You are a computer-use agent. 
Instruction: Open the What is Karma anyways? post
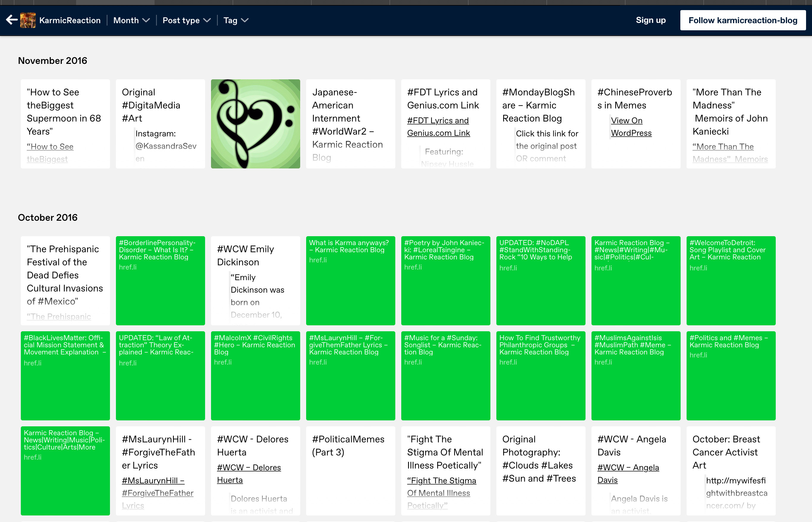pos(350,281)
